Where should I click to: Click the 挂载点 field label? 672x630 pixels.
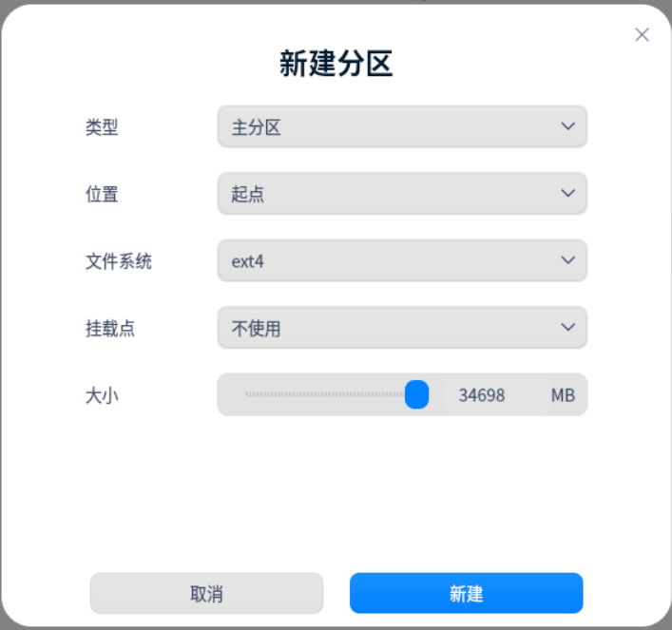click(x=110, y=329)
